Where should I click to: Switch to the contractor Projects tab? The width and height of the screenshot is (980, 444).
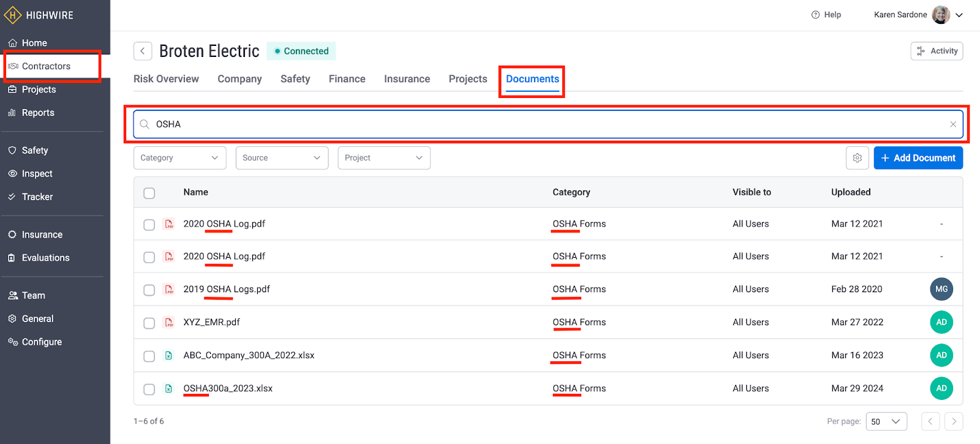click(x=468, y=79)
